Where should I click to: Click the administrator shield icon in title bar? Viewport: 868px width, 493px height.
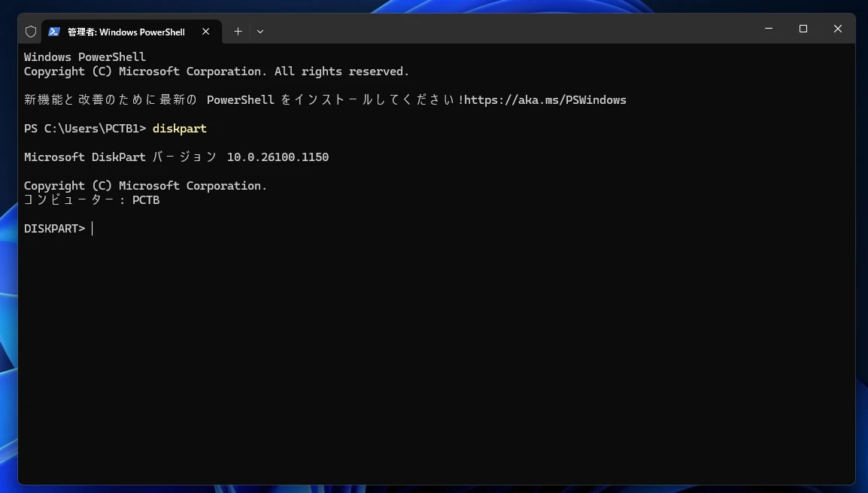(31, 32)
